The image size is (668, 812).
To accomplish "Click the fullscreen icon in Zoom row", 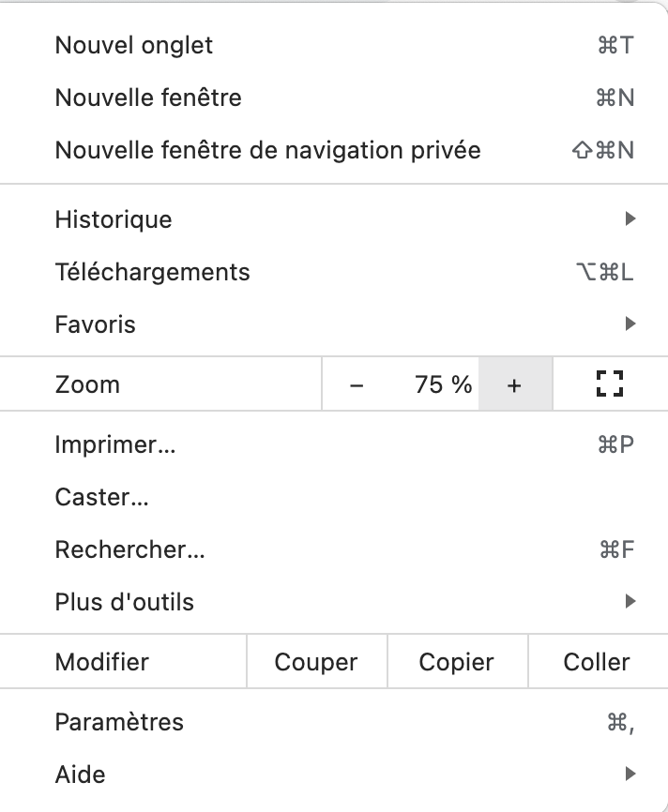I will (x=610, y=383).
